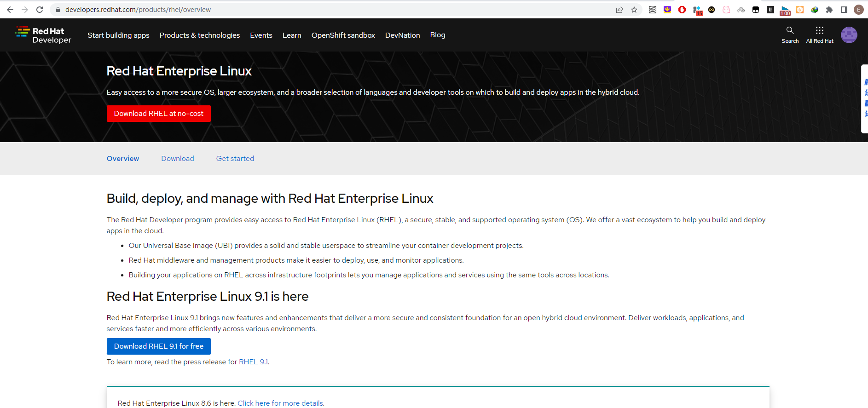The image size is (868, 408).
Task: Open the orange hexagon extension
Action: tap(800, 10)
